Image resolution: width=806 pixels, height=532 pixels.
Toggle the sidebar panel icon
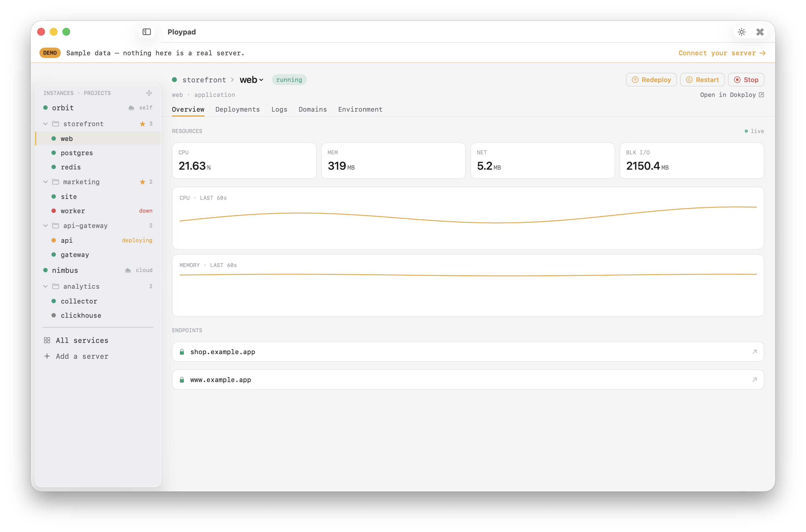pos(146,32)
